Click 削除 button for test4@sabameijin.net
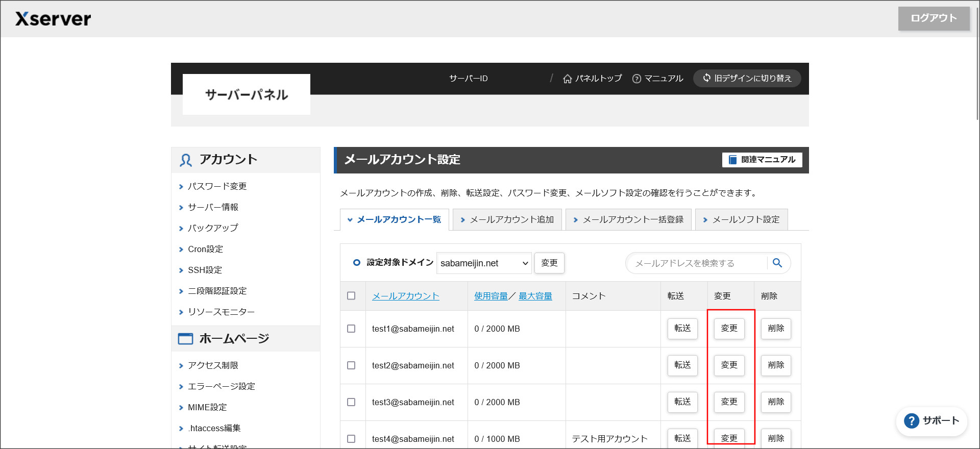This screenshot has height=449, width=980. click(776, 438)
